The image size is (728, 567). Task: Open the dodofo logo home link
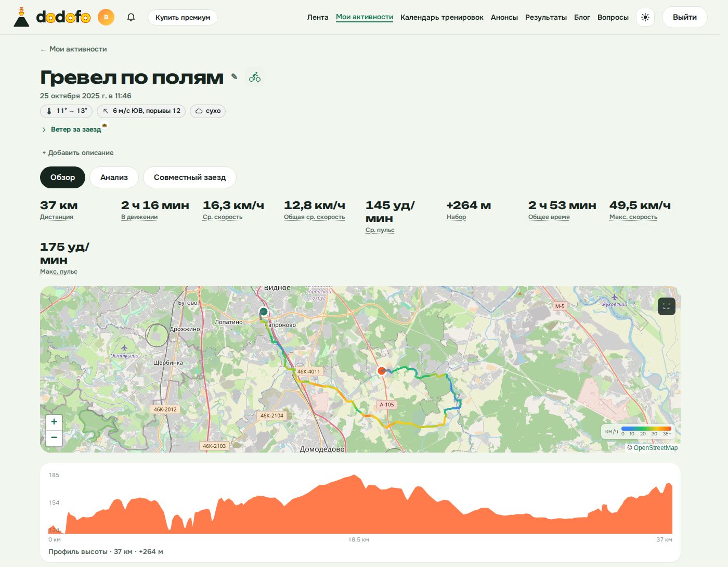click(x=51, y=17)
